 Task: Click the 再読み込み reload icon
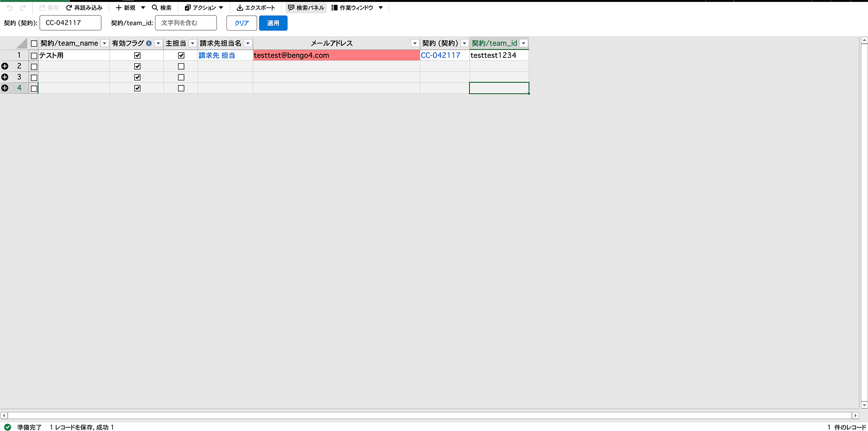click(x=69, y=8)
